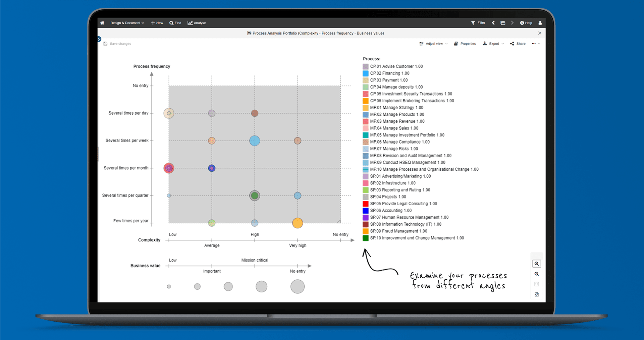This screenshot has width=644, height=340.
Task: Select the Analyse menu item
Action: click(x=197, y=23)
